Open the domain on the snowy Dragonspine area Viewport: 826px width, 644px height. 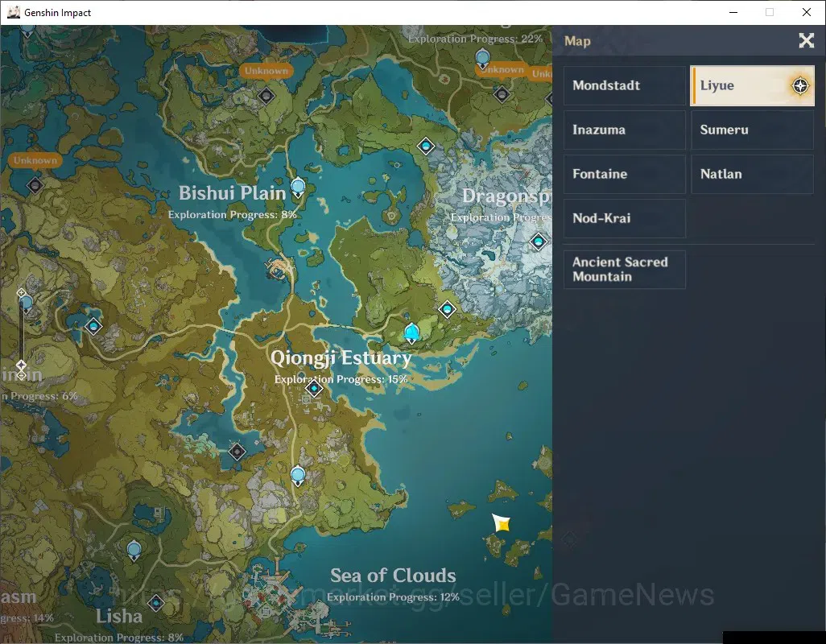[539, 242]
